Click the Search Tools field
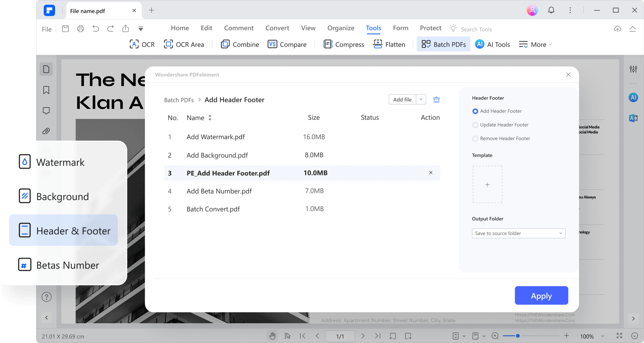Viewport: 644px width, 343px height. [476, 29]
